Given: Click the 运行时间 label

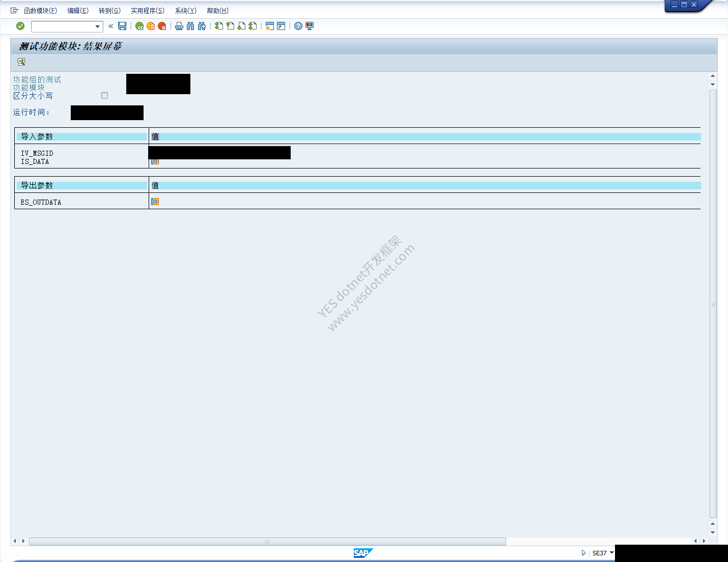Looking at the screenshot, I should click(x=31, y=113).
